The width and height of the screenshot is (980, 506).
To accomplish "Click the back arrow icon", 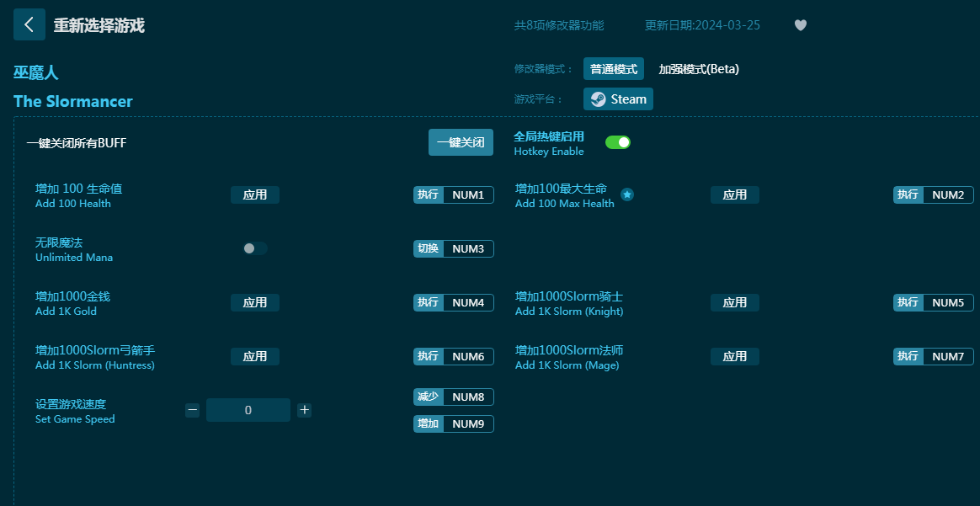I will [x=29, y=24].
